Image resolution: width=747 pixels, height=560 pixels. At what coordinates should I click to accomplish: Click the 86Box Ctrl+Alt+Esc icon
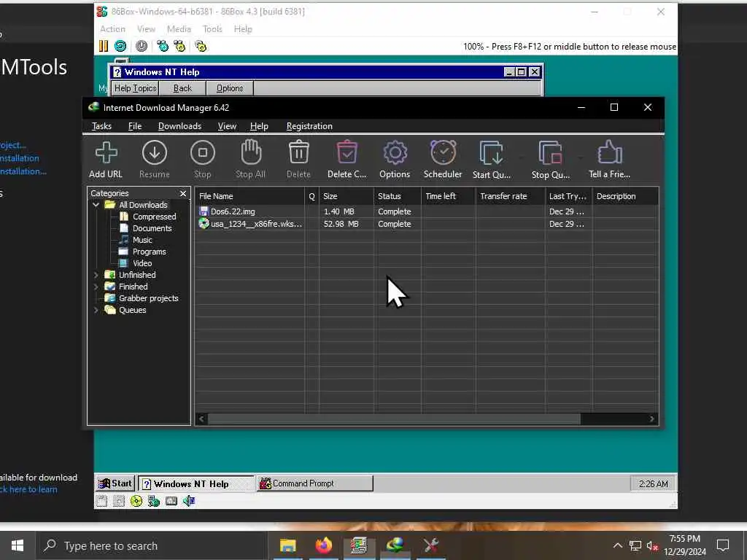[179, 46]
